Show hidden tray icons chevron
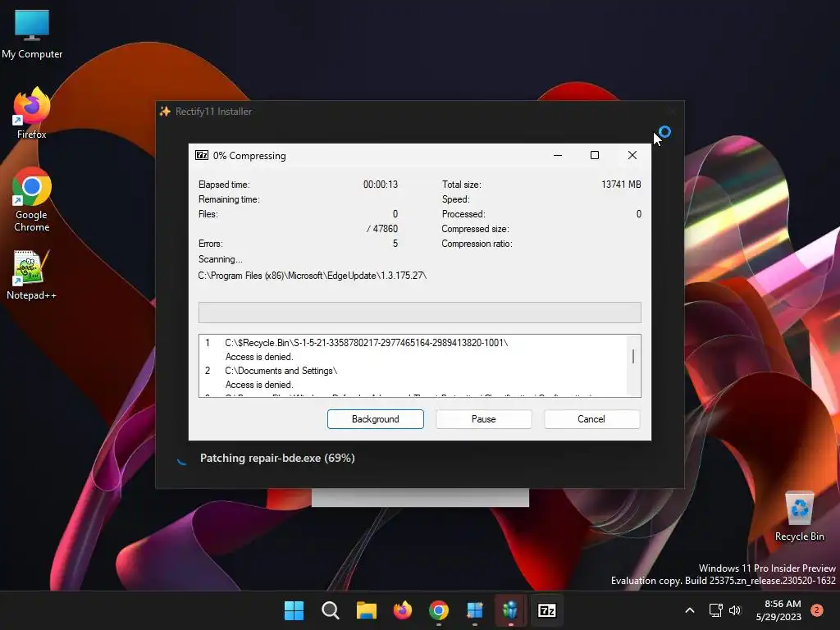The image size is (840, 630). (690, 610)
